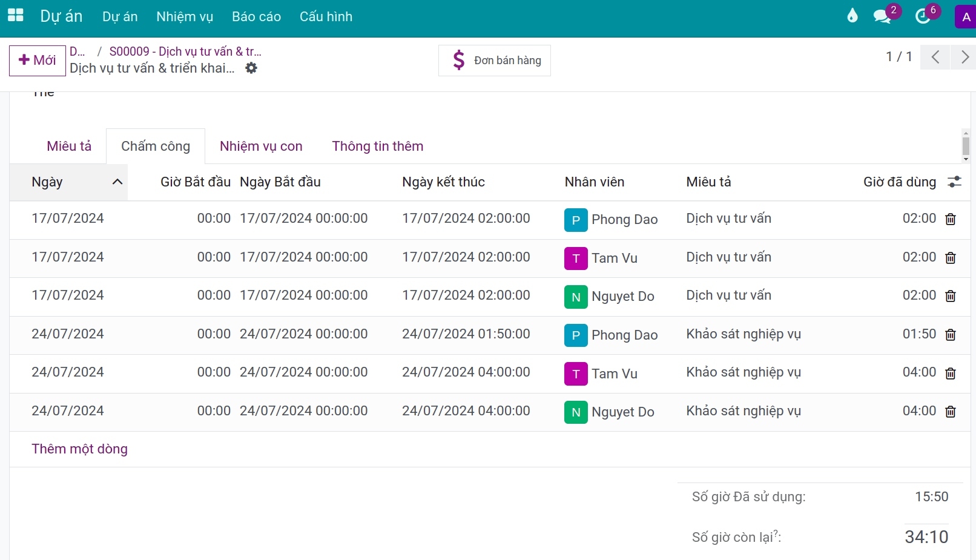Open the gear actions menu

coord(251,68)
